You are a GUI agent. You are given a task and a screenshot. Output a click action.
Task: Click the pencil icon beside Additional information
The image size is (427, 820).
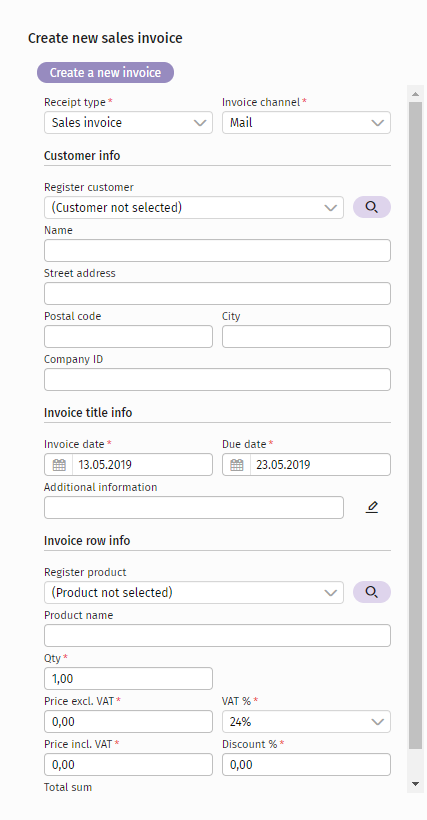pyautogui.click(x=372, y=507)
